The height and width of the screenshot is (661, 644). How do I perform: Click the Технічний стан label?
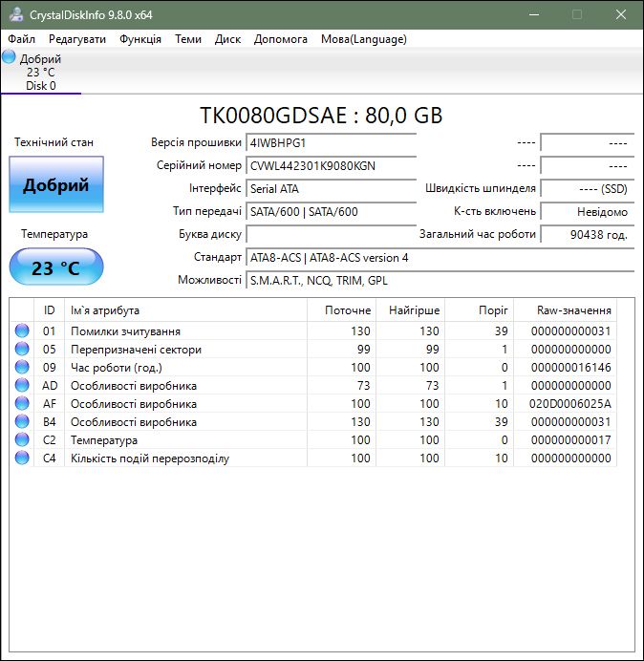pyautogui.click(x=54, y=142)
